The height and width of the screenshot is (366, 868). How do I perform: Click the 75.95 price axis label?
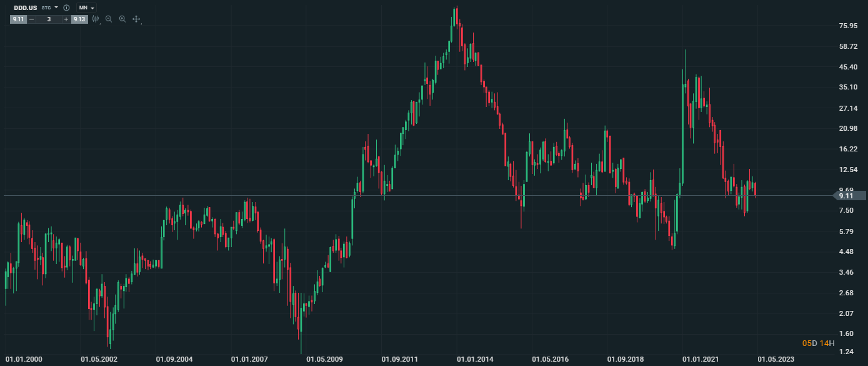[848, 26]
